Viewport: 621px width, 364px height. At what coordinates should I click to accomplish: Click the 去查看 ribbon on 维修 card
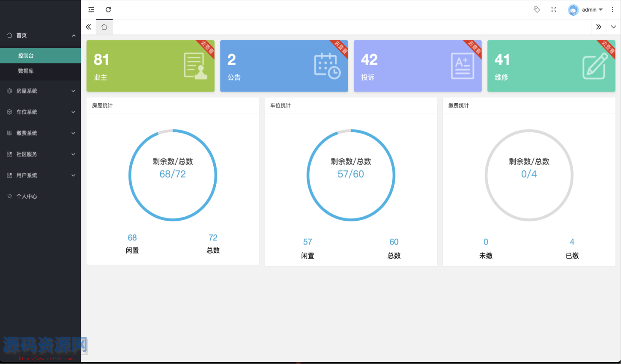tap(607, 47)
